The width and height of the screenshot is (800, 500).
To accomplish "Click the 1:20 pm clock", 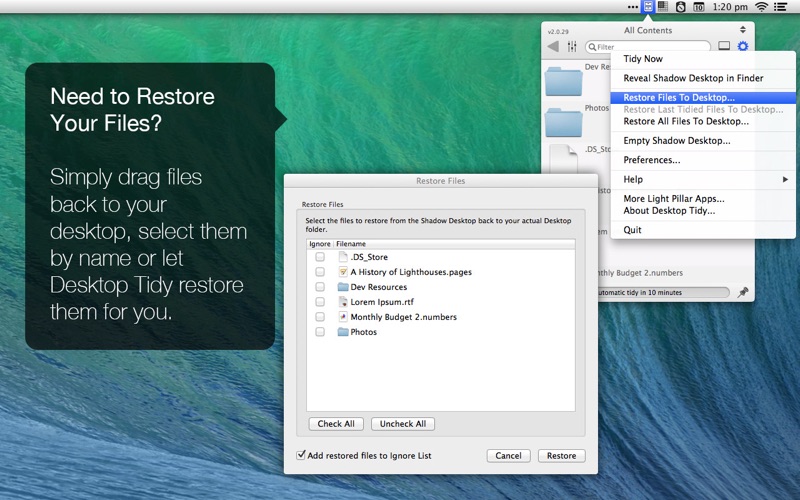I will click(730, 7).
